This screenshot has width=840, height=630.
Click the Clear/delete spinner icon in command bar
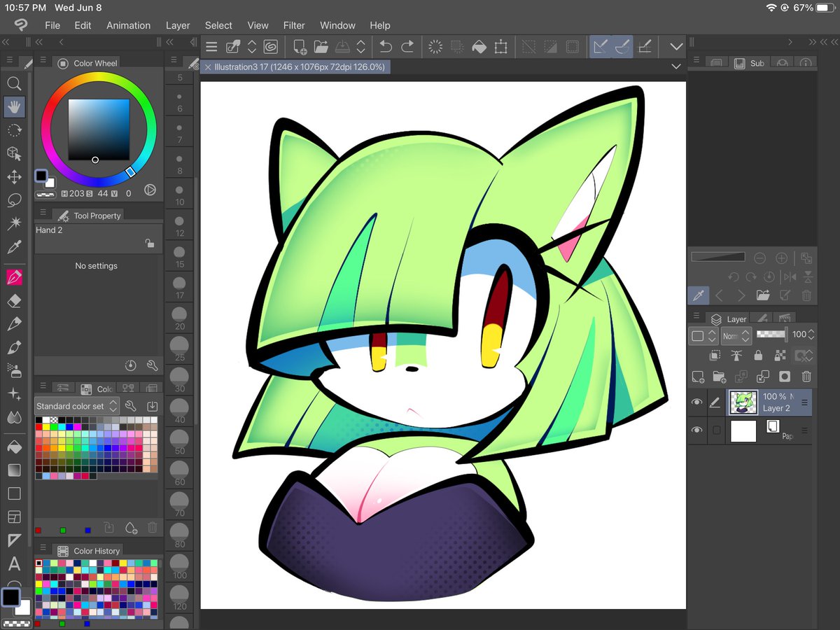click(x=435, y=47)
